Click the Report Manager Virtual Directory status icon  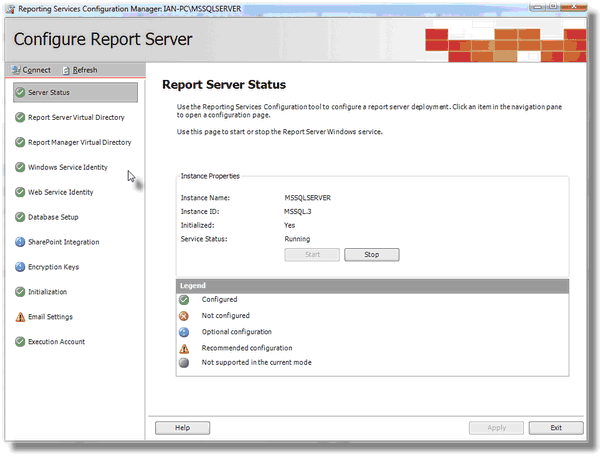[x=20, y=142]
